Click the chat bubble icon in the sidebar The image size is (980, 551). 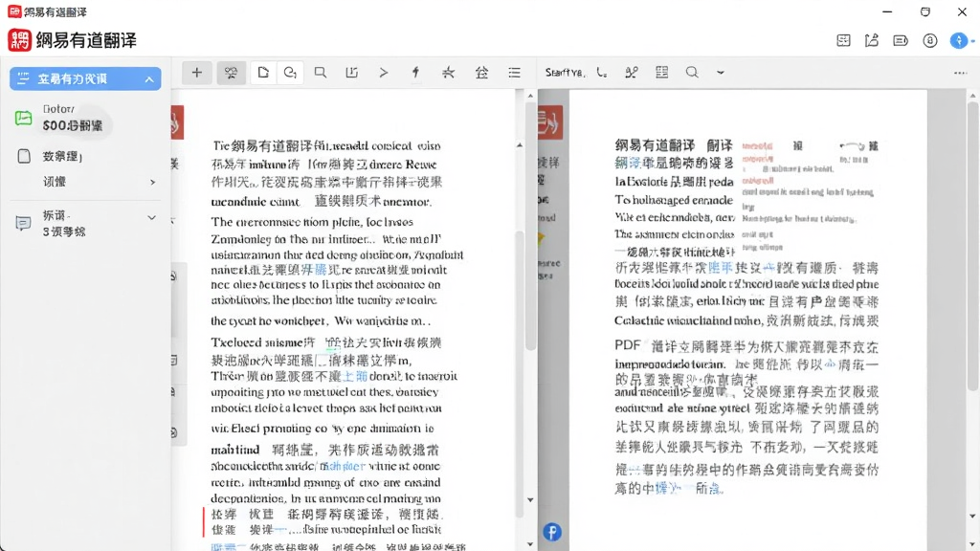(x=23, y=223)
